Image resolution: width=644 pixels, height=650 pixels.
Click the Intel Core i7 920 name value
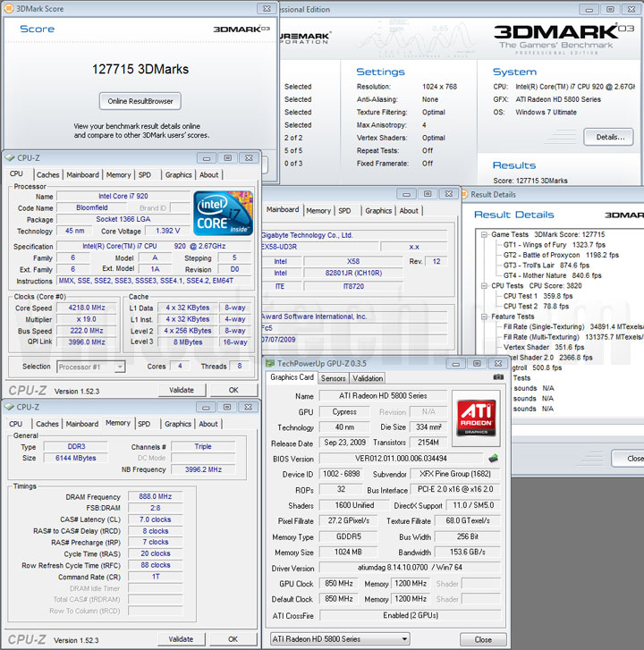123,196
